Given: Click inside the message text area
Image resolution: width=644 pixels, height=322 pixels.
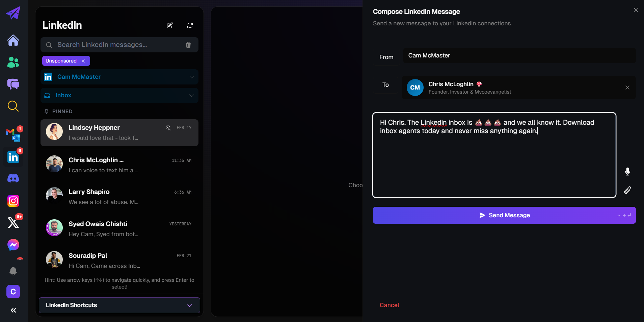Looking at the screenshot, I should [494, 155].
